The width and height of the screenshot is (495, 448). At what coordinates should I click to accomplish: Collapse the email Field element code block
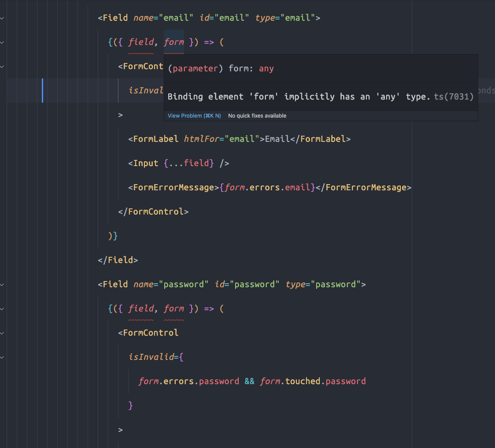2,18
